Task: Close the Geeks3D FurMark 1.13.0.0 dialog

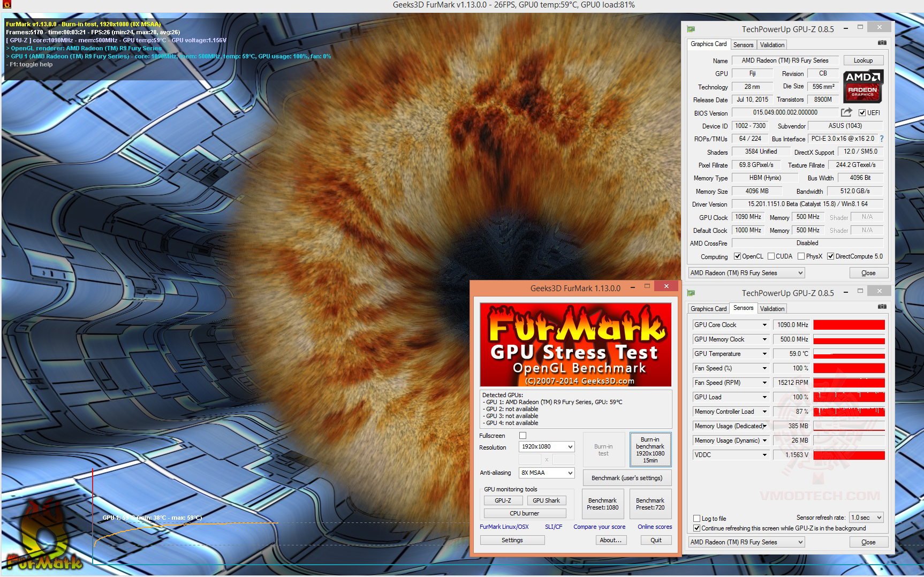Action: 666,286
